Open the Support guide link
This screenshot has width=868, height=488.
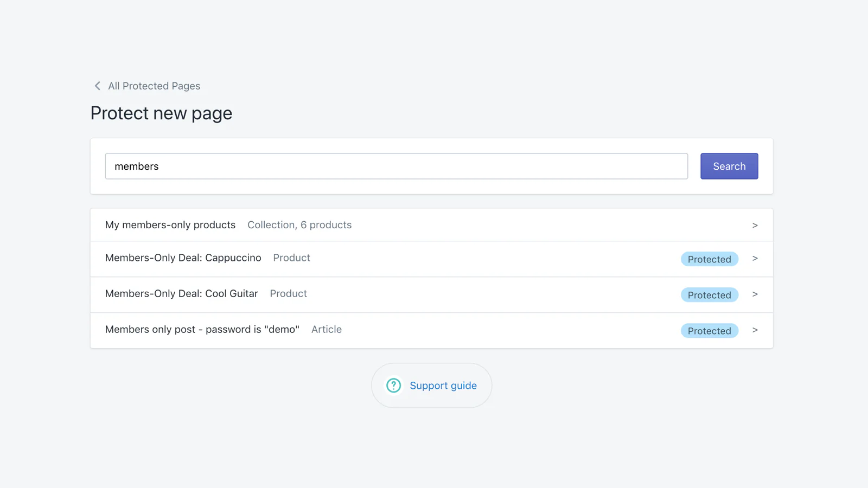(443, 386)
